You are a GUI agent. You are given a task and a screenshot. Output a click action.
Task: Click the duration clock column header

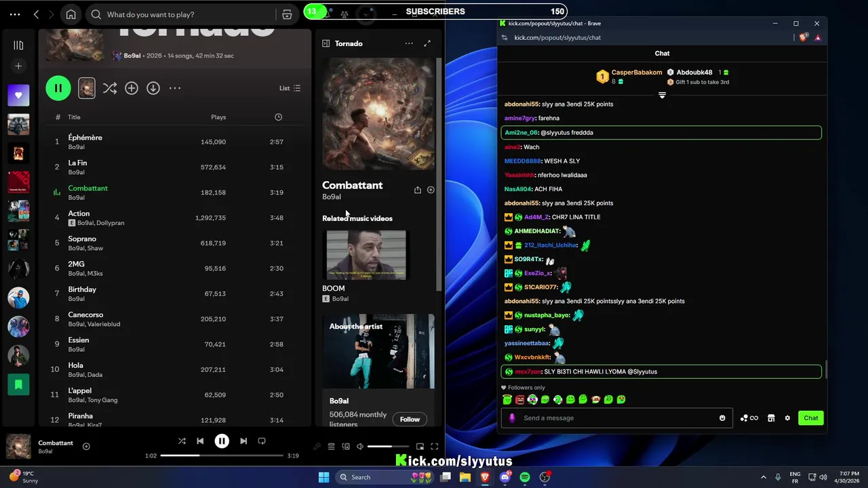278,117
